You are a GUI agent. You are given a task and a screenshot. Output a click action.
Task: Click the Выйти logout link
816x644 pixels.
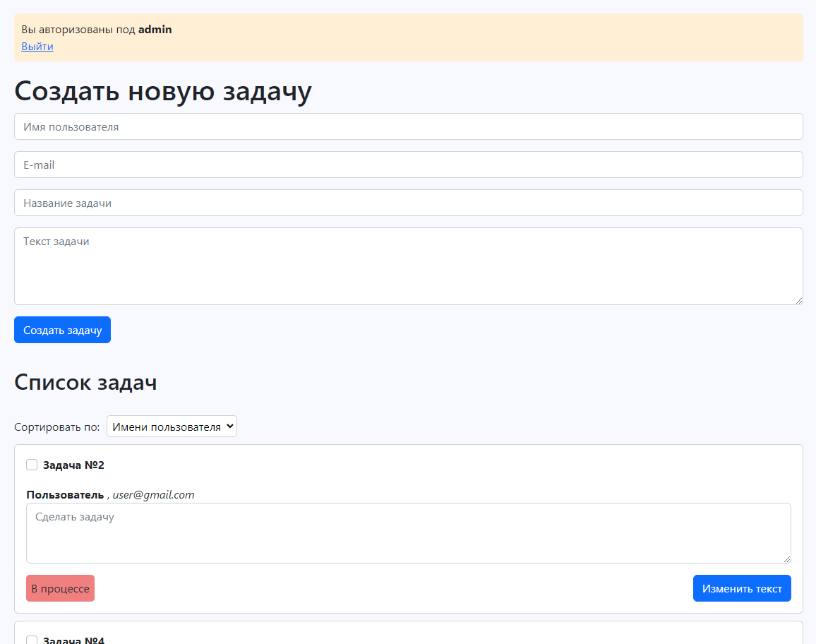coord(37,46)
